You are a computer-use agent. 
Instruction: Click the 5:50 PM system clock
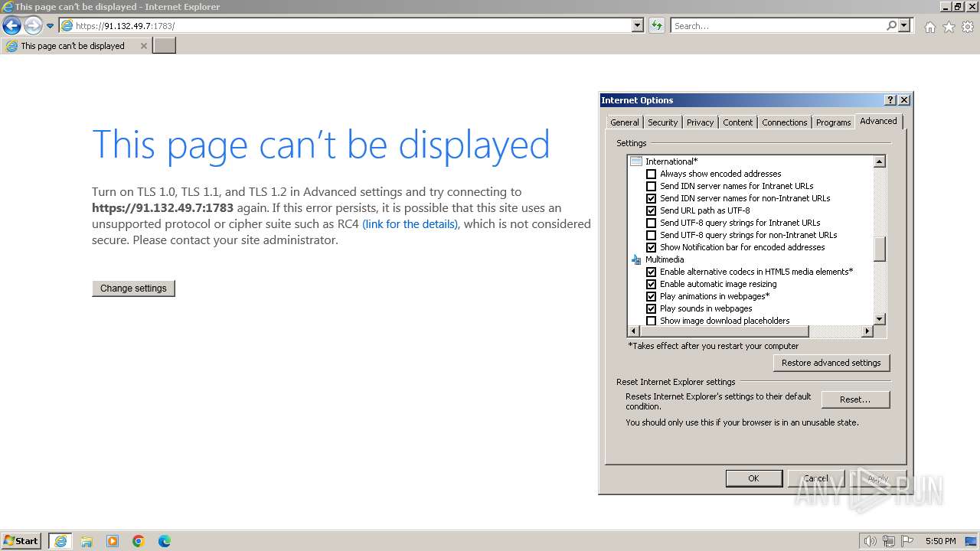click(940, 541)
